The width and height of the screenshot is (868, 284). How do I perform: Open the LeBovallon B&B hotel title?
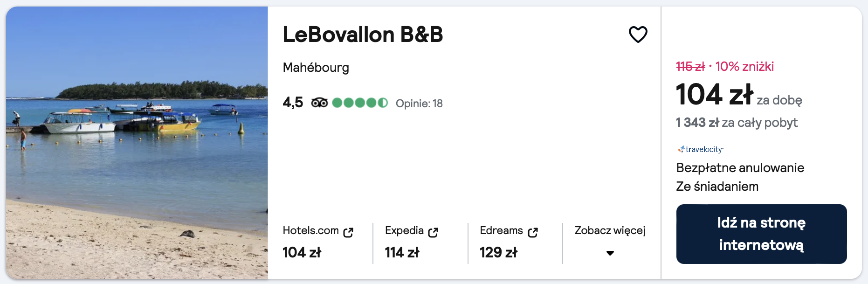pyautogui.click(x=363, y=35)
